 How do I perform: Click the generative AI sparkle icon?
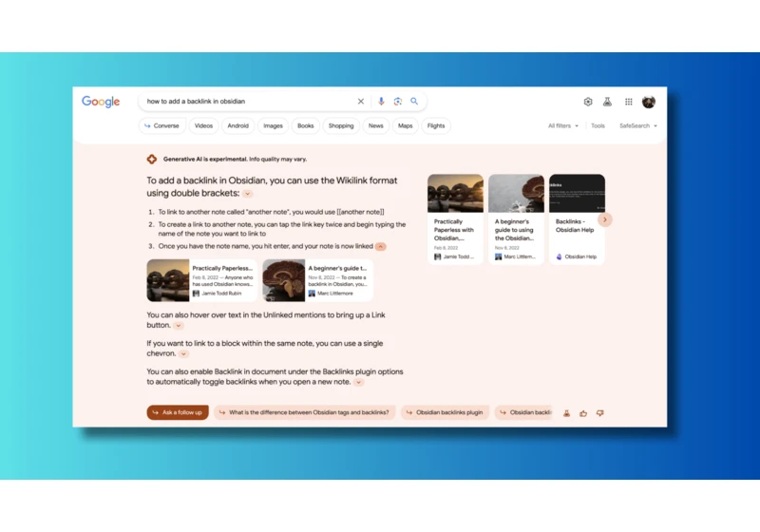(152, 159)
